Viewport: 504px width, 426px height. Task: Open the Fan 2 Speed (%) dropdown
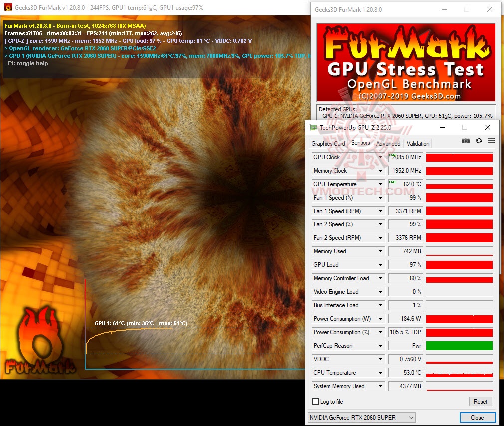pyautogui.click(x=380, y=224)
